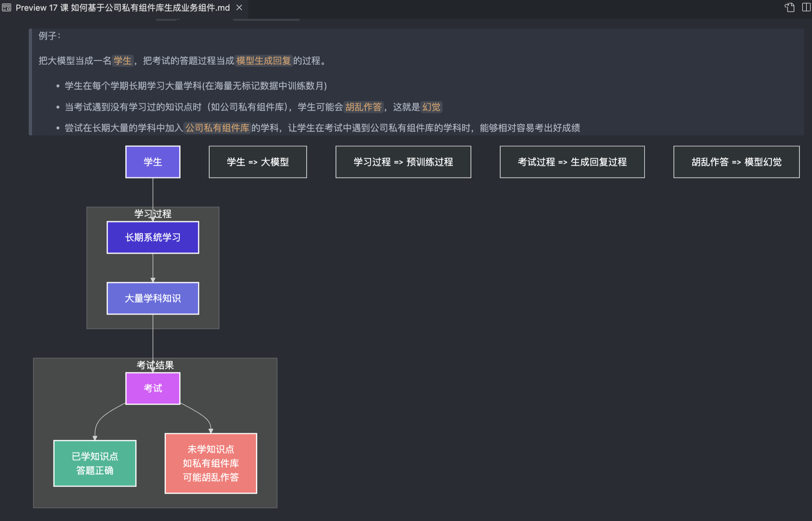Click the 学习过程 => 预训练过程 box
The image size is (812, 521).
coord(403,162)
